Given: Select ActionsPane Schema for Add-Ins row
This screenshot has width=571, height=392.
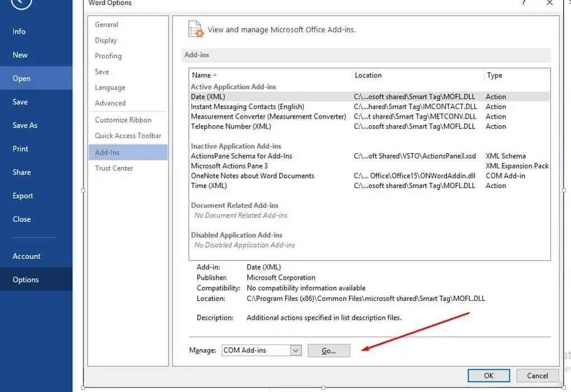Looking at the screenshot, I should click(x=369, y=156).
